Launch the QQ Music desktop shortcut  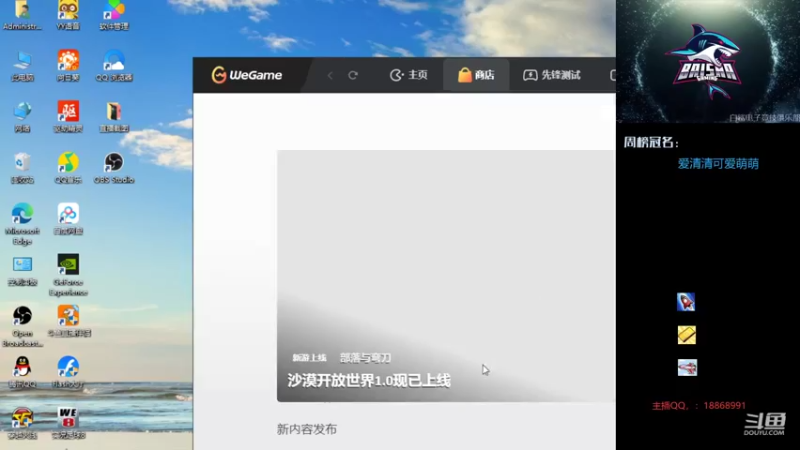(68, 168)
